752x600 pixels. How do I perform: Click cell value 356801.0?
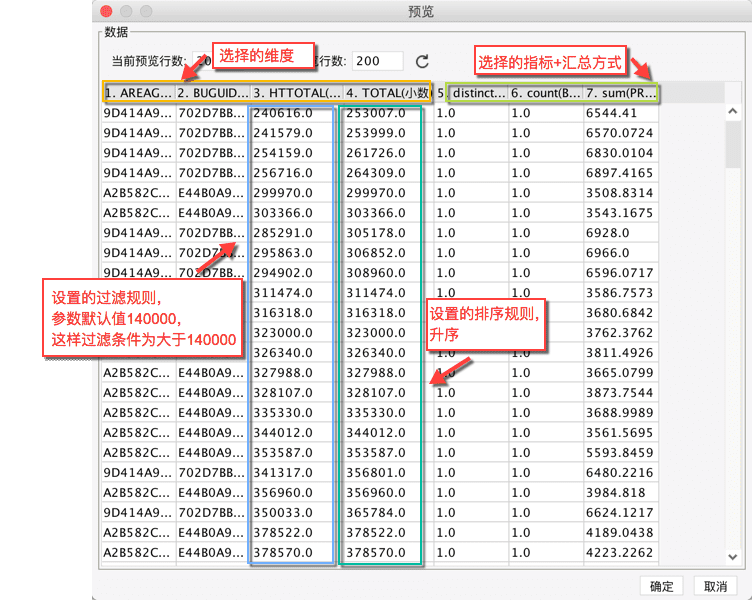376,472
